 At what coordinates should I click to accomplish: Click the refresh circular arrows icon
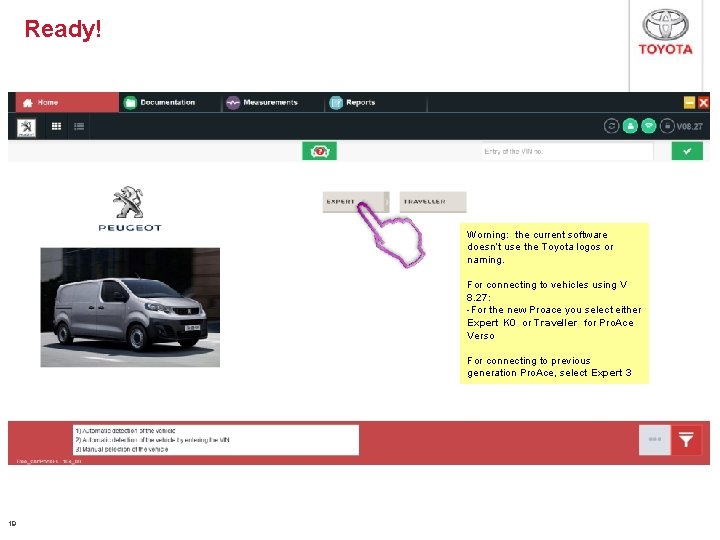click(611, 126)
